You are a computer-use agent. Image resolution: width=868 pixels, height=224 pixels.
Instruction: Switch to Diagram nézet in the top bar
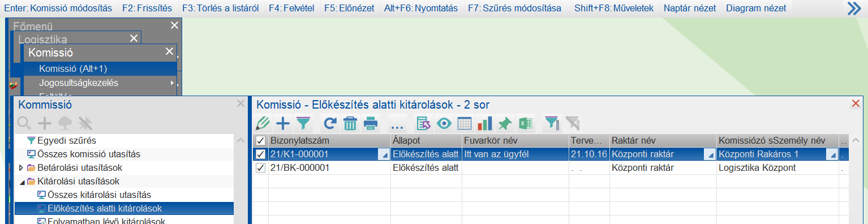[755, 8]
